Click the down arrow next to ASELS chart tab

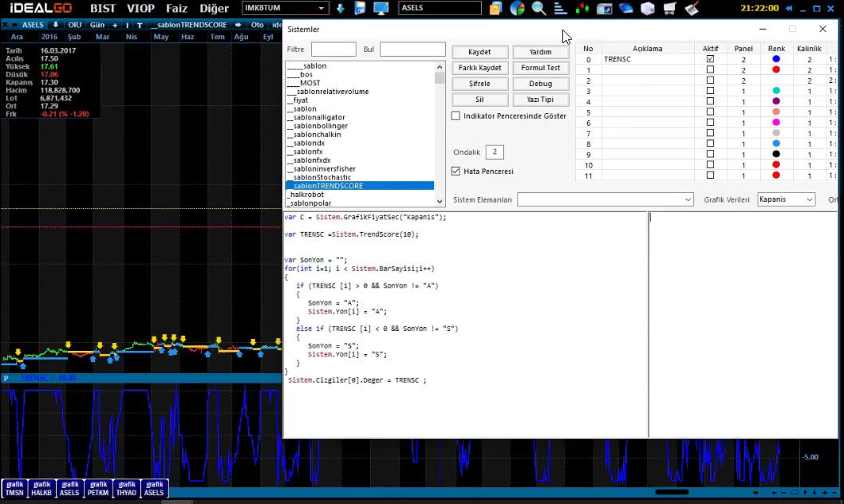pyautogui.click(x=55, y=25)
